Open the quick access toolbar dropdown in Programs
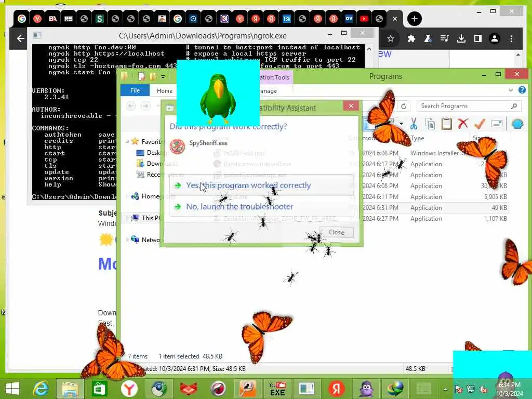The width and height of the screenshot is (532, 399). coord(163,77)
